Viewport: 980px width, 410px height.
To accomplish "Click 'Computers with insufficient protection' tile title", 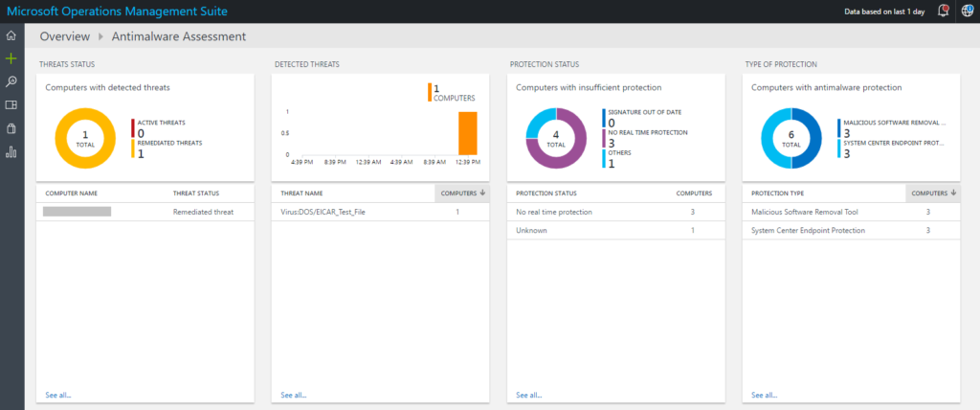I will pos(589,87).
